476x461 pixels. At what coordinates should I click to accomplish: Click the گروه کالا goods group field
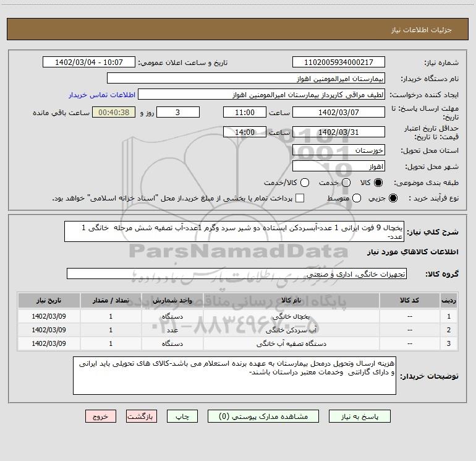click(x=236, y=274)
